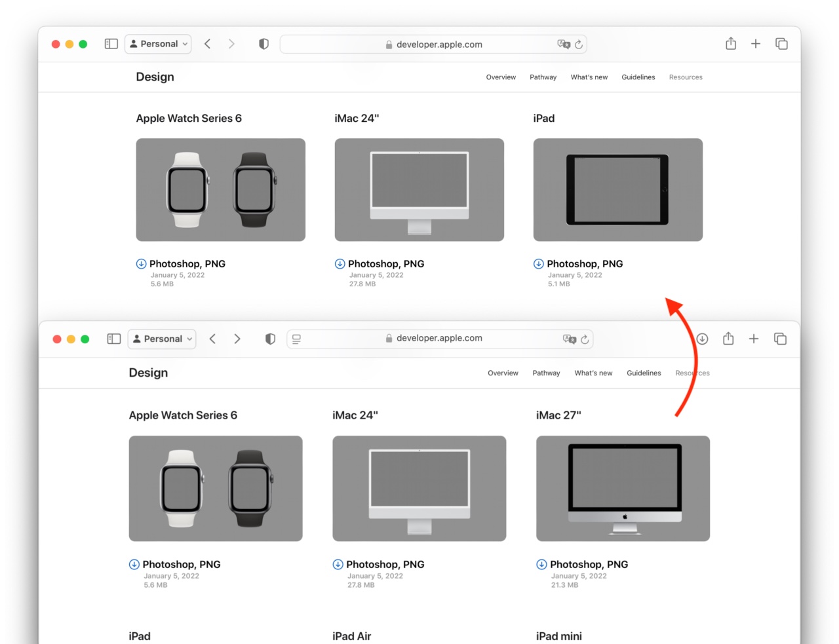This screenshot has width=839, height=644.
Task: Open What's new tab in top window
Action: pyautogui.click(x=589, y=77)
